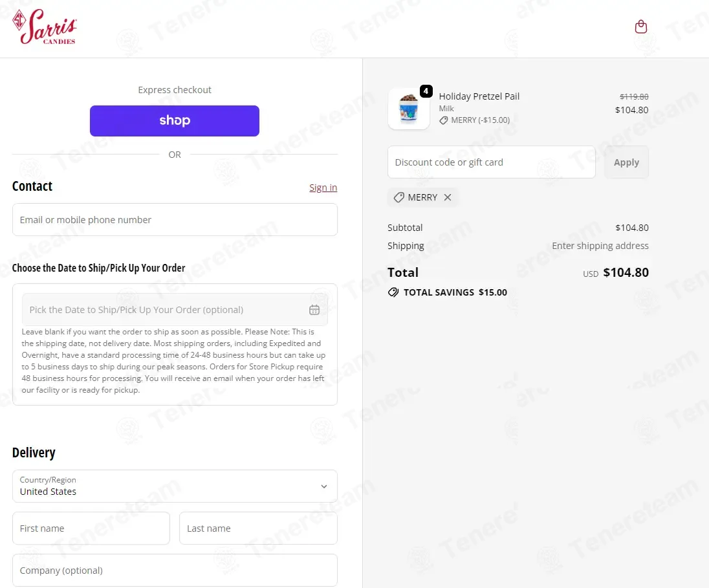
Task: Click the Sarris Candies logo
Action: [x=45, y=27]
